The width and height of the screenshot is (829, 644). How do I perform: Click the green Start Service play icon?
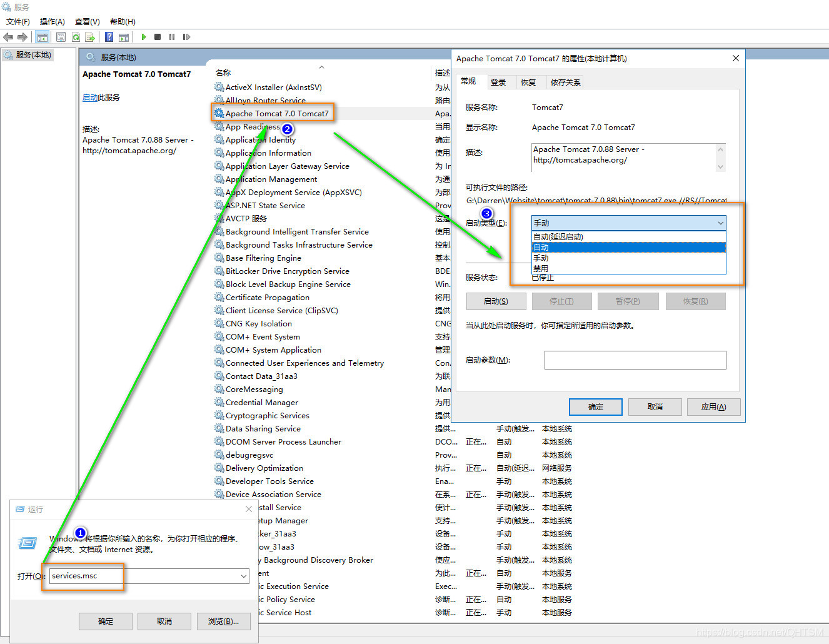144,37
